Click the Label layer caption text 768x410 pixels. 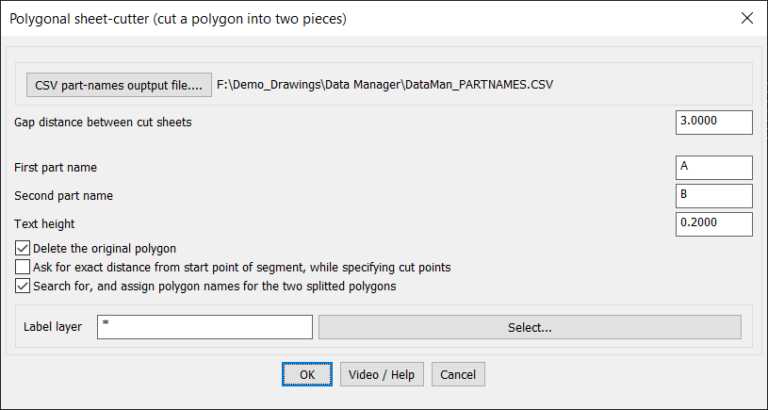click(x=52, y=327)
